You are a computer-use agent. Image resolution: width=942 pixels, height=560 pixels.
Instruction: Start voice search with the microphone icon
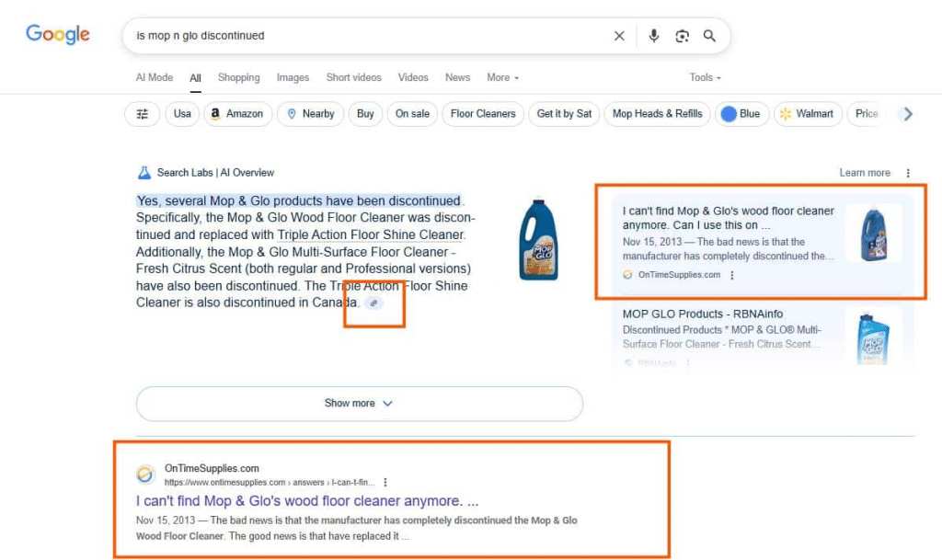pyautogui.click(x=654, y=36)
